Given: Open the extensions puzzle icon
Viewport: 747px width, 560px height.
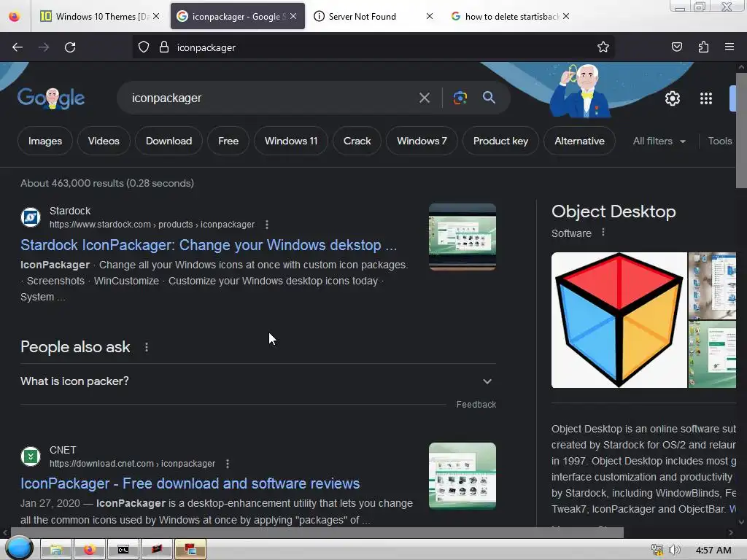Looking at the screenshot, I should (703, 47).
